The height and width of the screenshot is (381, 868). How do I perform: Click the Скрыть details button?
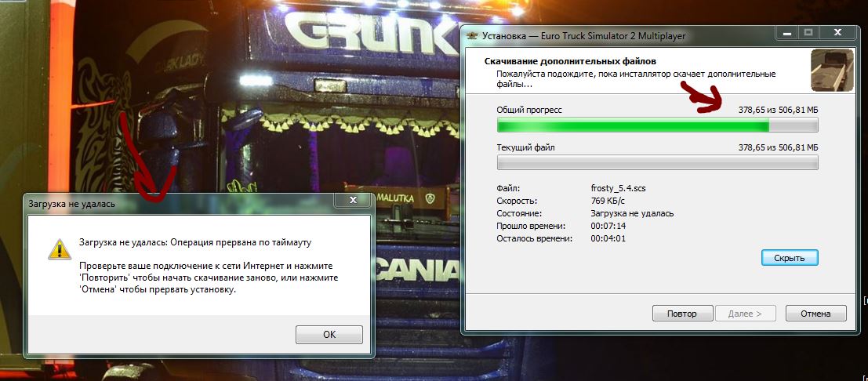pos(790,258)
